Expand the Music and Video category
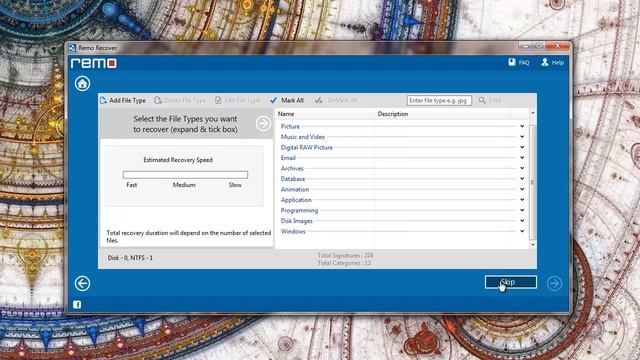This screenshot has width=640, height=360. [522, 137]
